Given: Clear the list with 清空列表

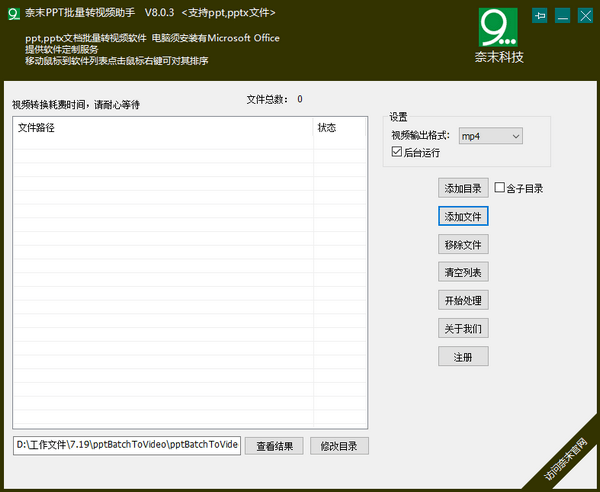Looking at the screenshot, I should coord(463,272).
